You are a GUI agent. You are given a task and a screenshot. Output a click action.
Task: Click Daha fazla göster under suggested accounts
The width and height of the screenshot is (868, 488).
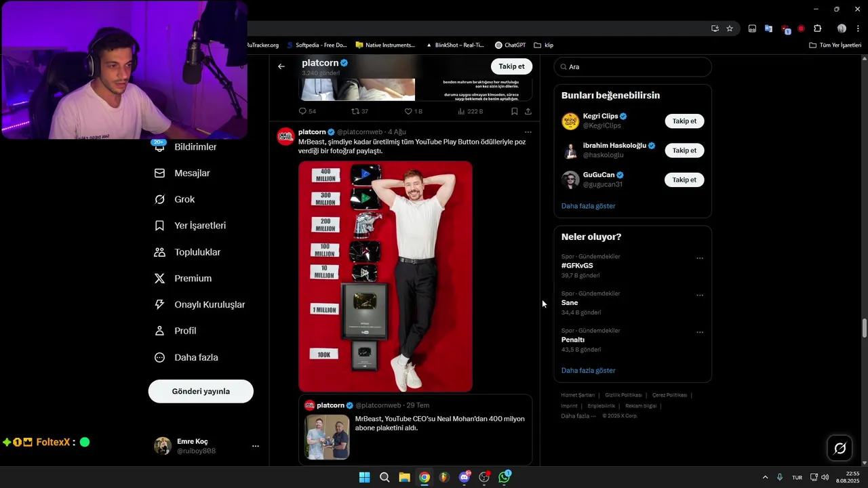[x=588, y=206]
